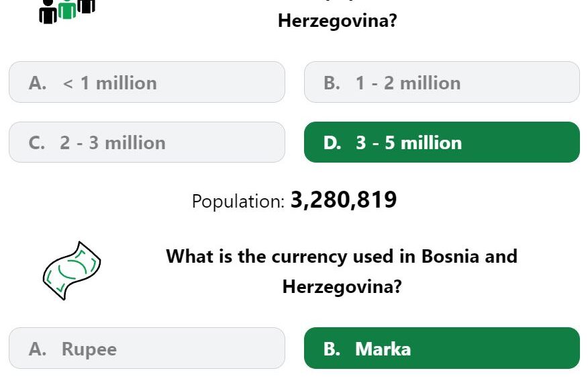The height and width of the screenshot is (383, 588).
Task: Select answer B, 1 - 2 million
Action: (442, 82)
